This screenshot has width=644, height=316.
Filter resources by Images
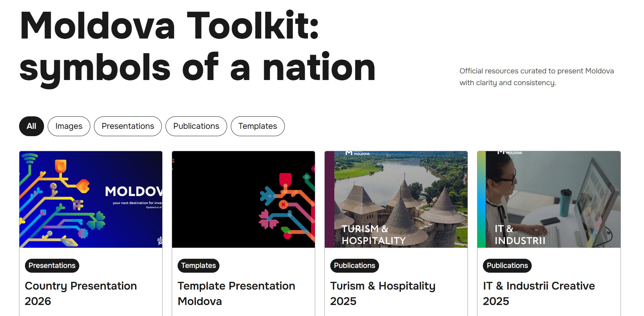(x=69, y=126)
